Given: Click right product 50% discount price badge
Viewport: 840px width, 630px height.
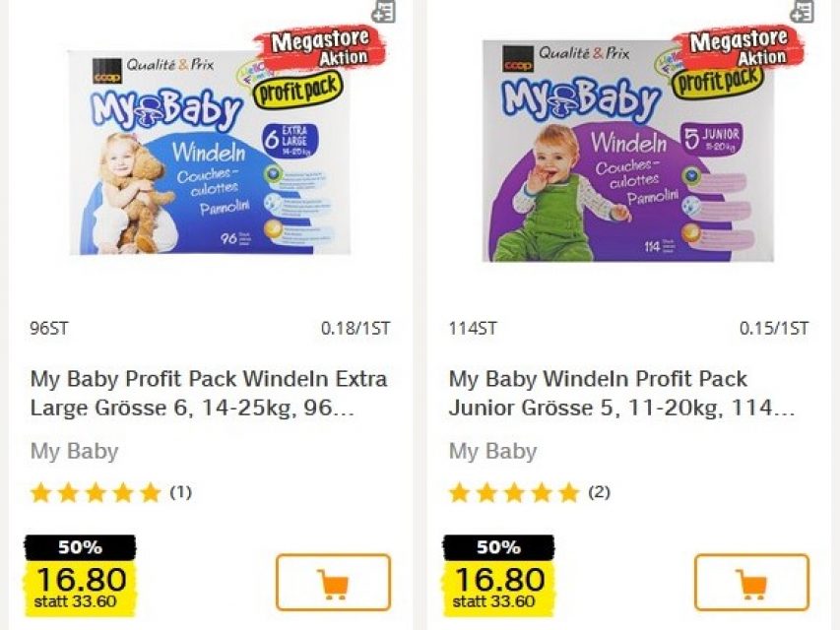Looking at the screenshot, I should (x=498, y=575).
